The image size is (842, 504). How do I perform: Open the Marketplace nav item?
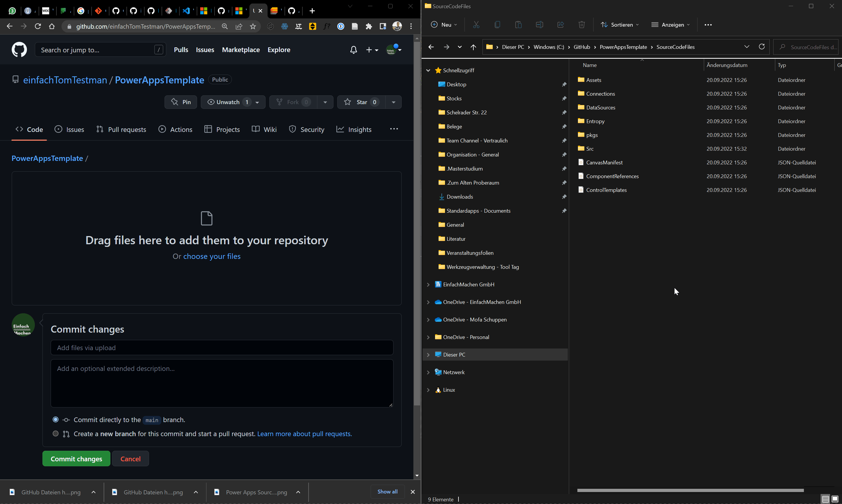241,50
